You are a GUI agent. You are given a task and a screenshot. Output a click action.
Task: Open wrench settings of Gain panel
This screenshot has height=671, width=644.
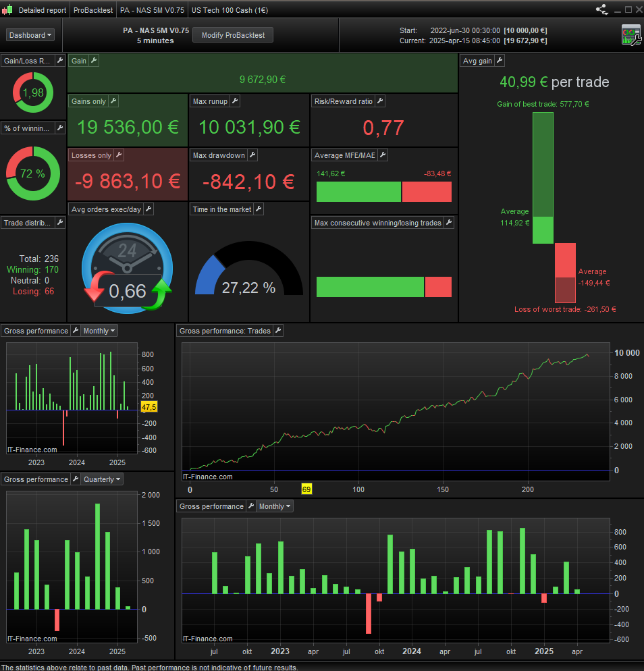94,60
